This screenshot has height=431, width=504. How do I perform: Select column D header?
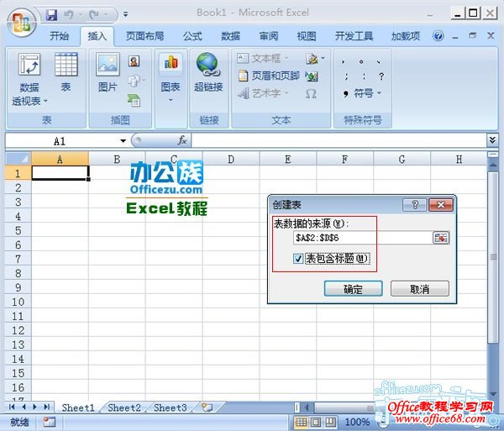tap(230, 159)
